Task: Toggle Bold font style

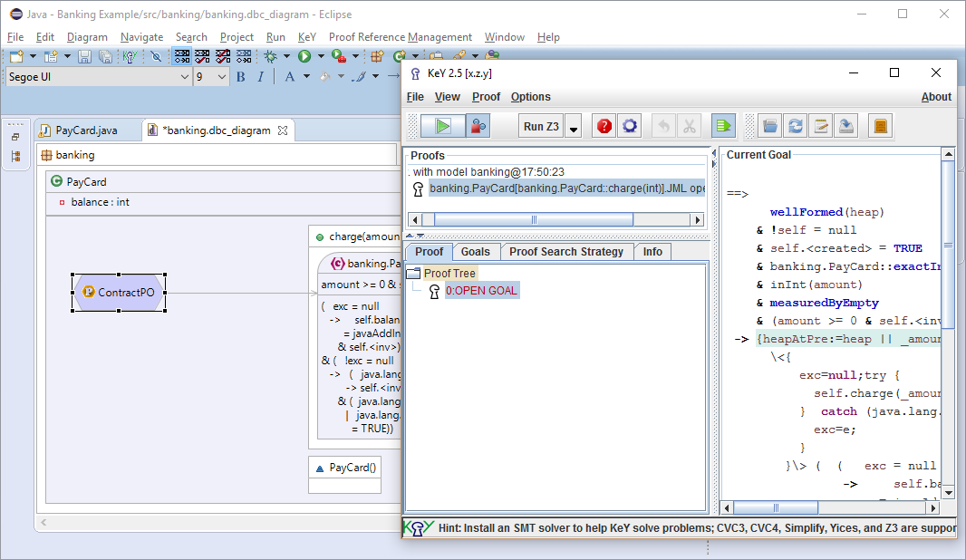Action: click(241, 77)
